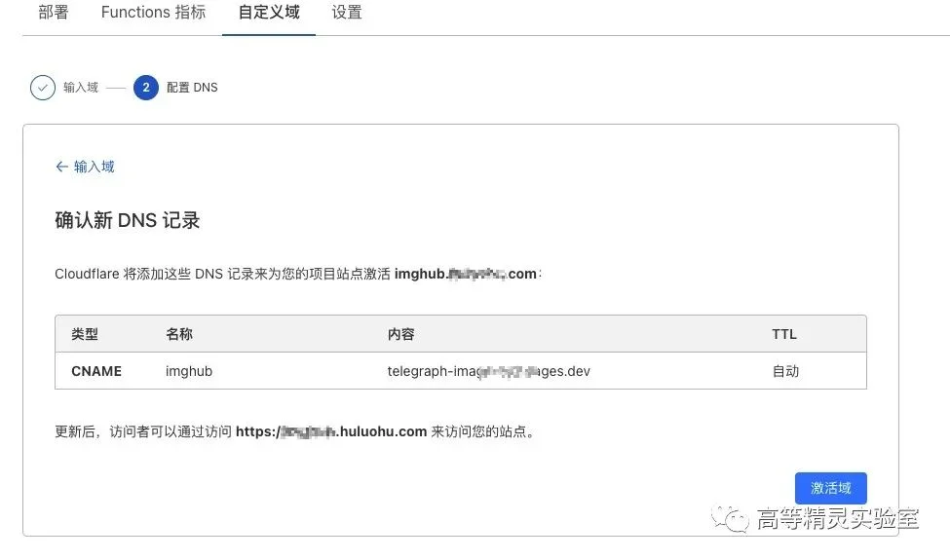
Task: Click the 激活域 button
Action: (x=831, y=488)
